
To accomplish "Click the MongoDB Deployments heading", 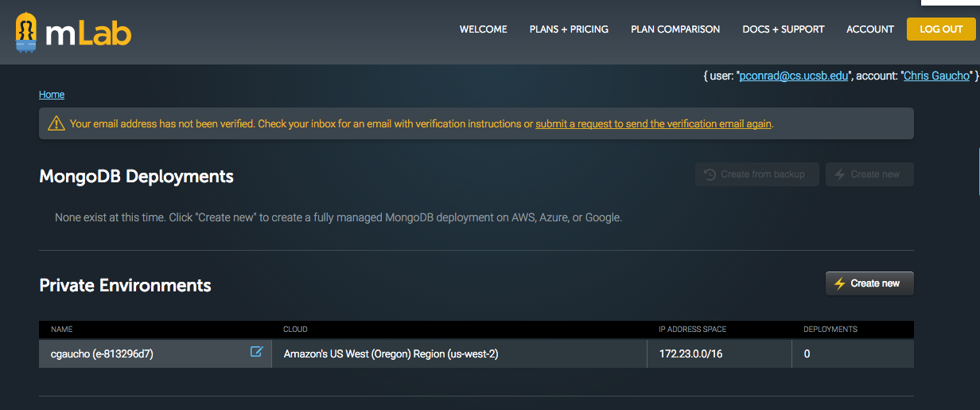I will pyautogui.click(x=136, y=176).
